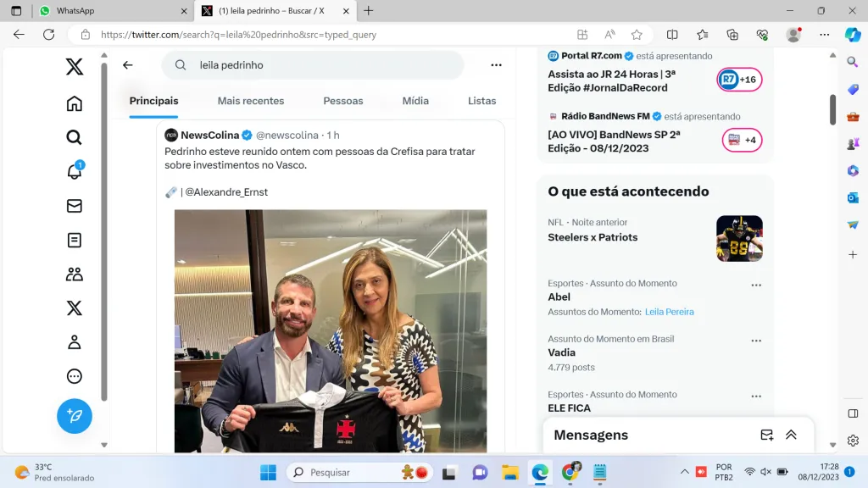Switch to Mais recentes tab
The image size is (868, 488).
[x=251, y=101]
